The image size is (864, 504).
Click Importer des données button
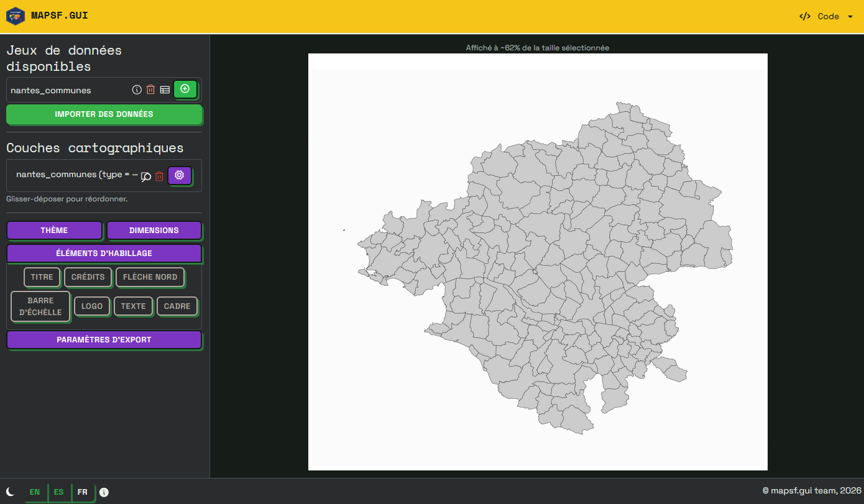104,114
